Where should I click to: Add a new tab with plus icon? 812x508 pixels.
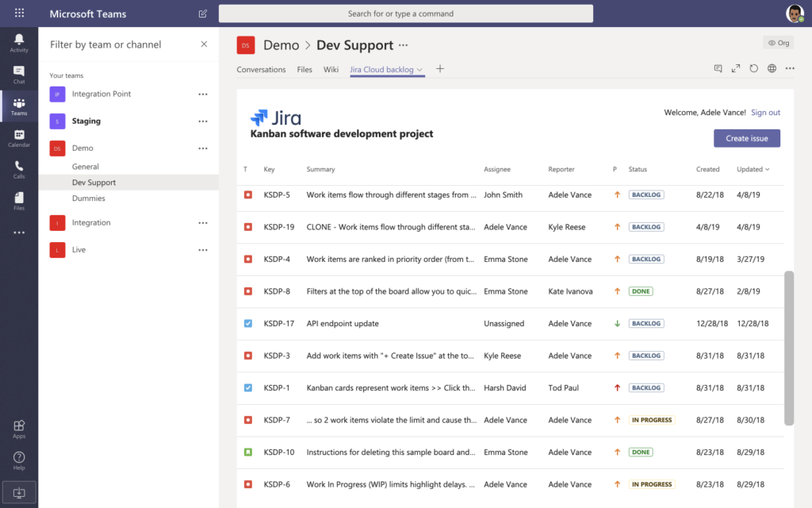440,69
